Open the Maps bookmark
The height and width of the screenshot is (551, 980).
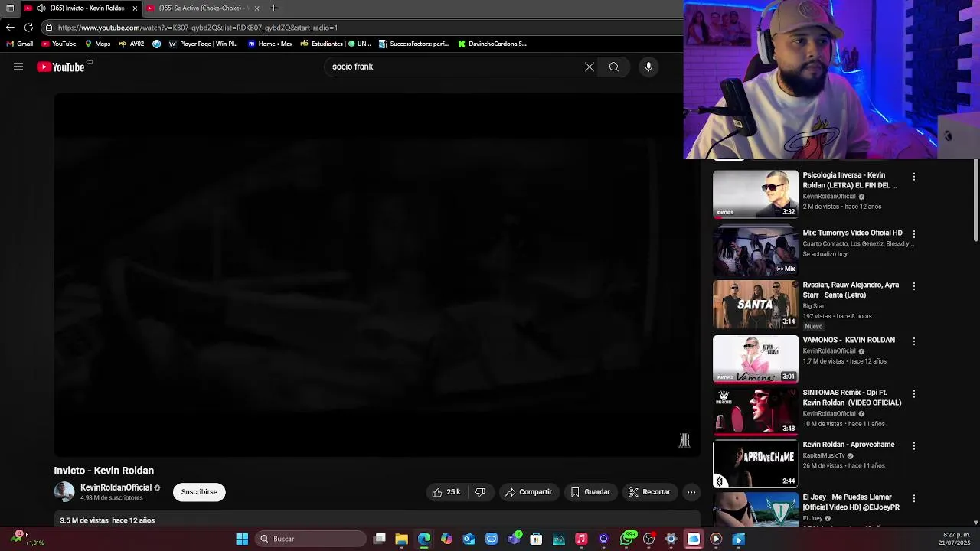pos(97,44)
